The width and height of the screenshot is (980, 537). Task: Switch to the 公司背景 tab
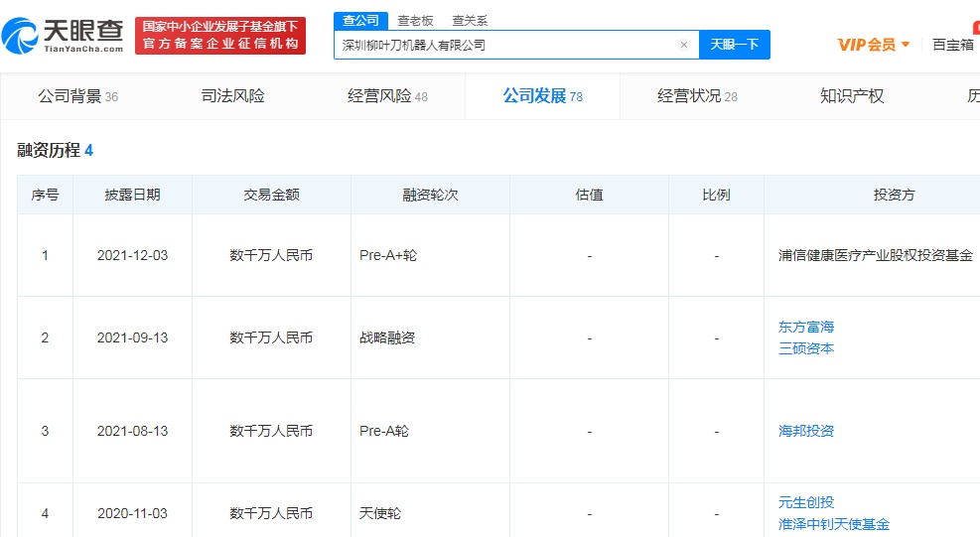[x=77, y=96]
